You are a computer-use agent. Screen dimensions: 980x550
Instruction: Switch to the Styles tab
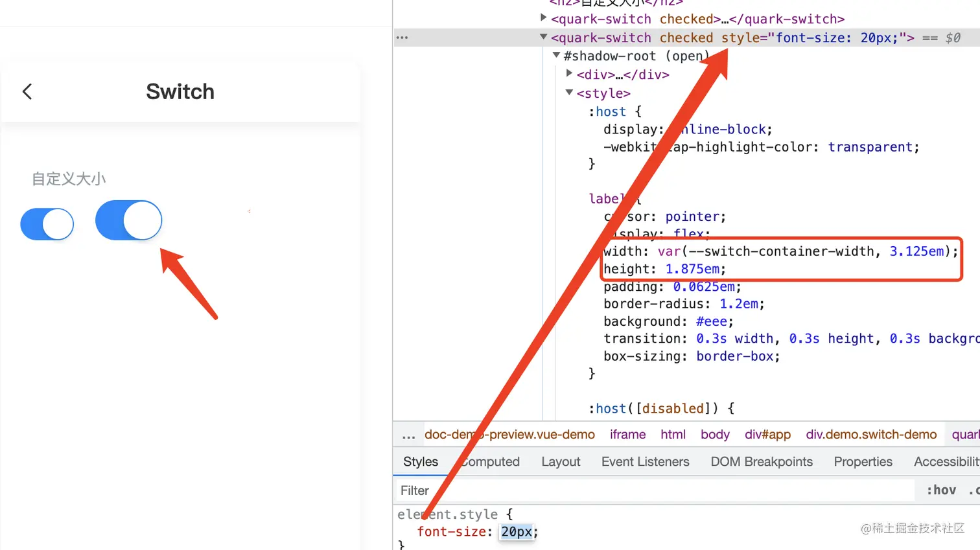[x=421, y=462]
